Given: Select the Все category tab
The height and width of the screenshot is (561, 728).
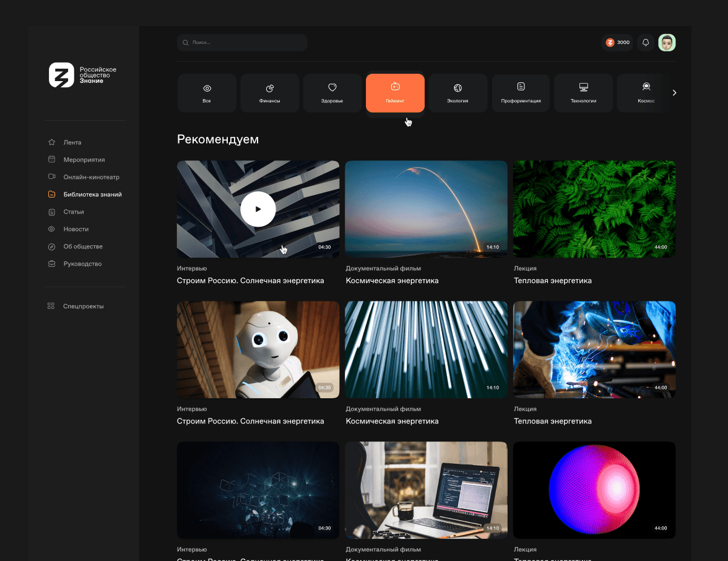Looking at the screenshot, I should [207, 93].
